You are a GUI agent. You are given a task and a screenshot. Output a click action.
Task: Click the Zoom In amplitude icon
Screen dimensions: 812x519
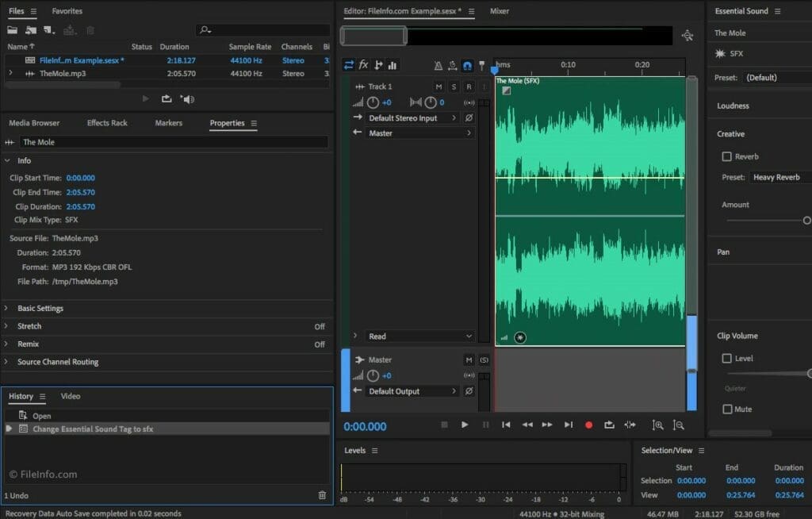(x=657, y=425)
